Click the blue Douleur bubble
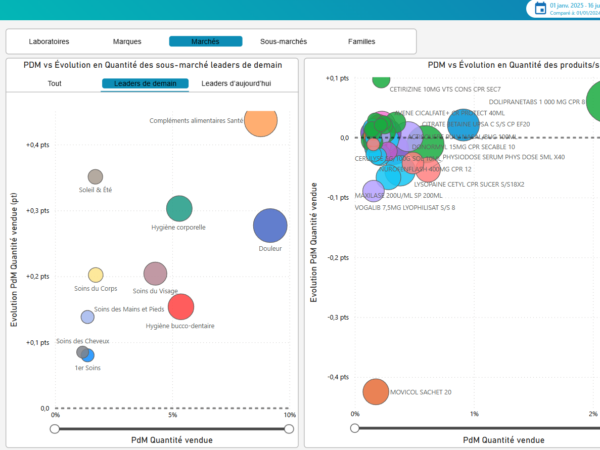Image resolution: width=600 pixels, height=450 pixels. [x=270, y=226]
